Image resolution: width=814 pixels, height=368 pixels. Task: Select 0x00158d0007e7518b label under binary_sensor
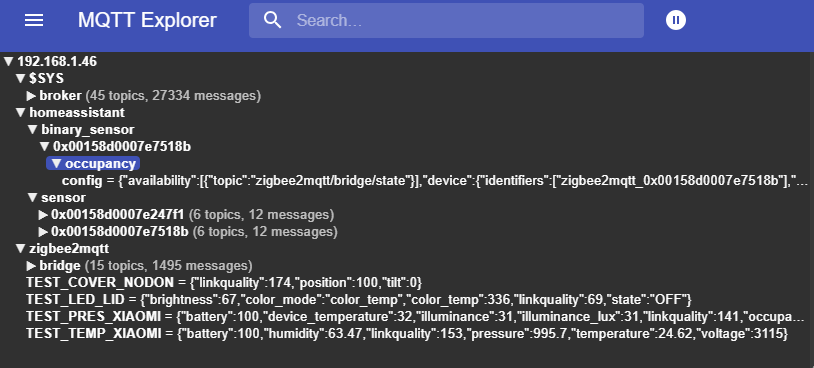122,147
